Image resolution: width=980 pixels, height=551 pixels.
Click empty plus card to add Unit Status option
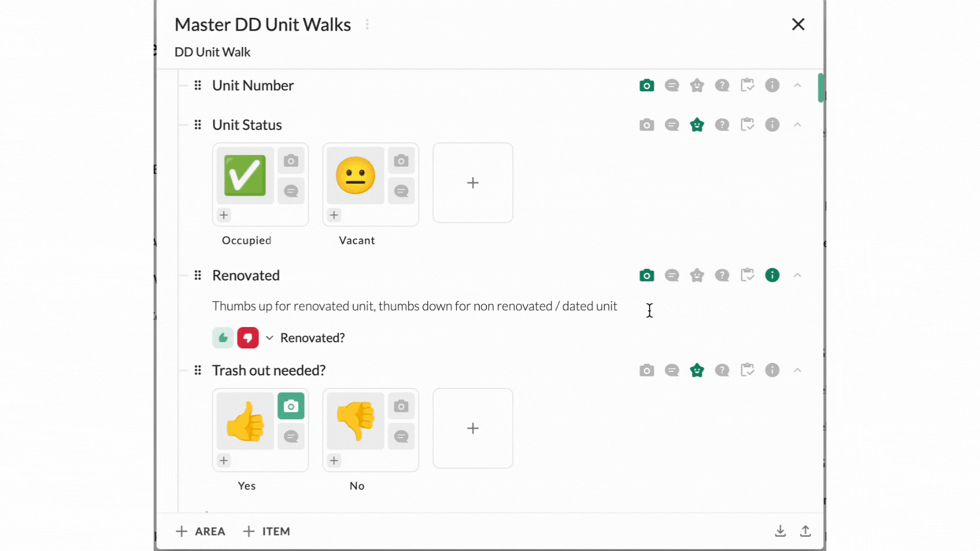473,183
